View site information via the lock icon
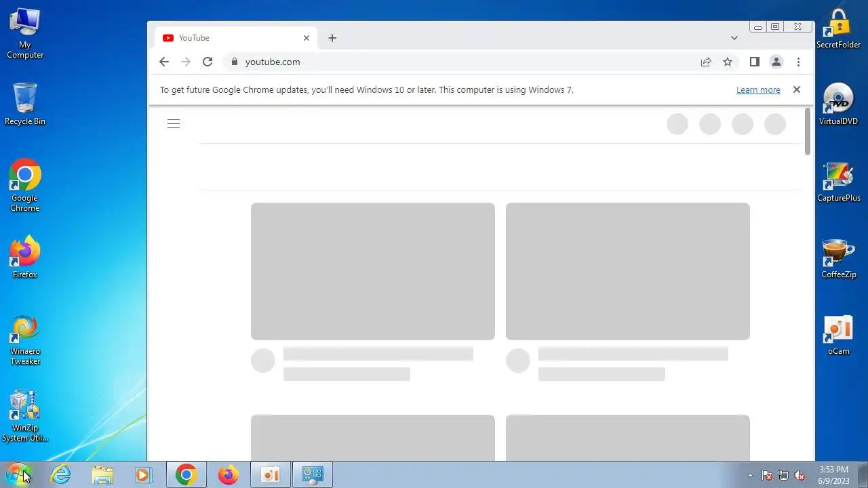The height and width of the screenshot is (488, 868). pos(235,62)
